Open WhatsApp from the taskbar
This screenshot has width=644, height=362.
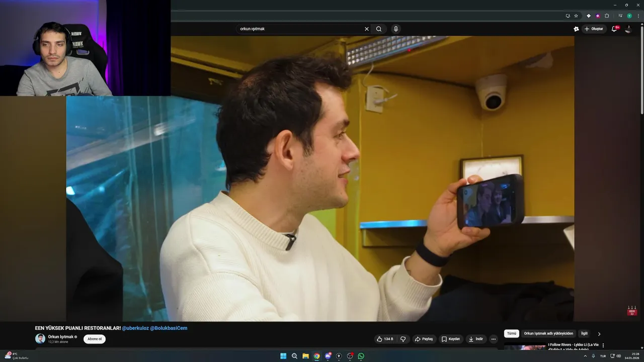(x=361, y=356)
